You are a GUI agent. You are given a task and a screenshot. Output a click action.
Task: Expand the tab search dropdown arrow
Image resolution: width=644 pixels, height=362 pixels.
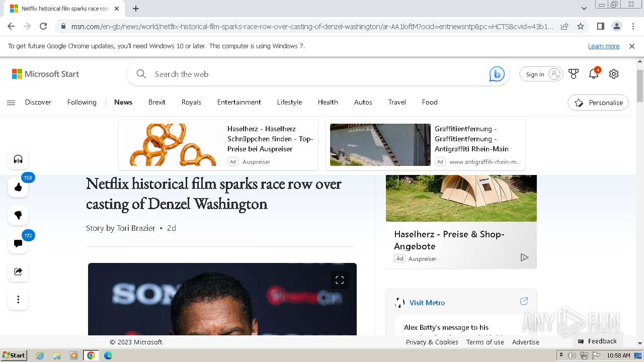point(584,9)
